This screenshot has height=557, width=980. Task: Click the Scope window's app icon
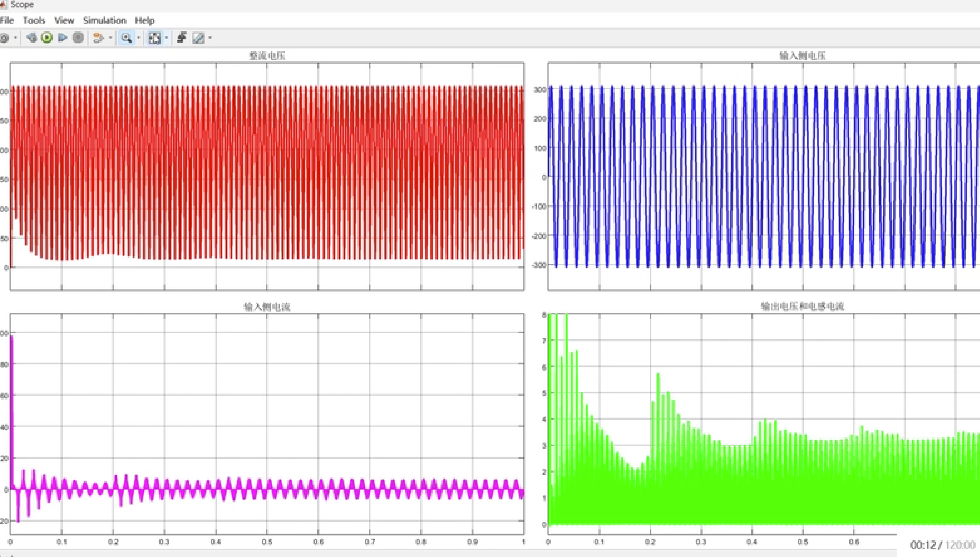click(x=3, y=4)
